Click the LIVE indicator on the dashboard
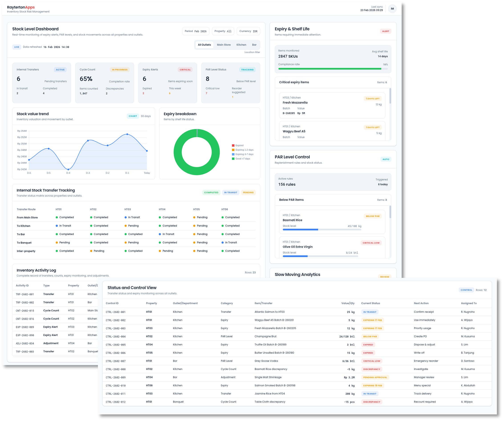 (x=16, y=47)
